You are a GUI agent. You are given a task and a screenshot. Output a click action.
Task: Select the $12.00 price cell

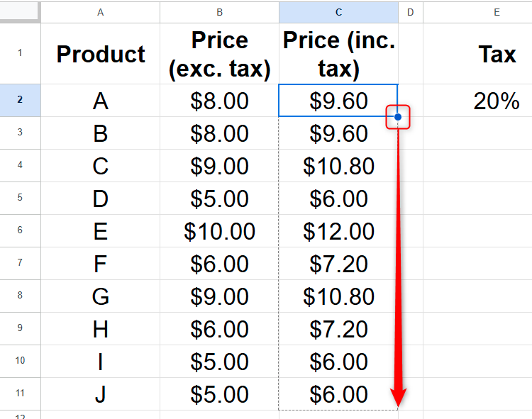tap(338, 231)
